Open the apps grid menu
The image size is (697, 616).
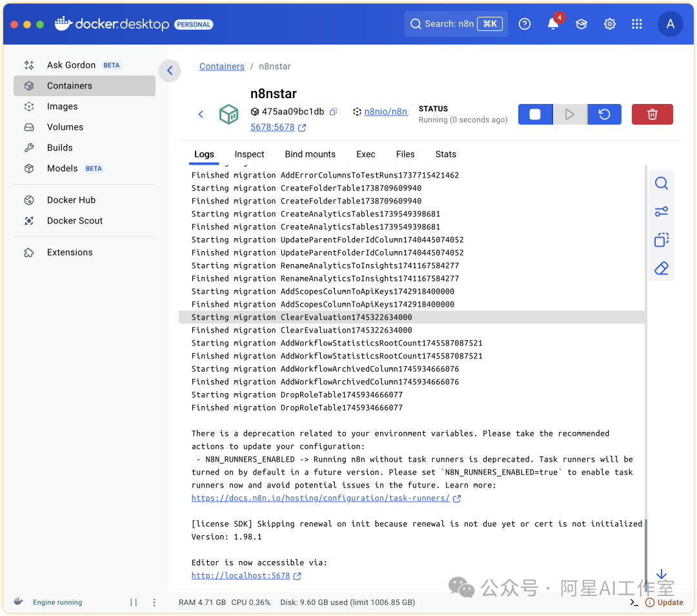point(637,24)
